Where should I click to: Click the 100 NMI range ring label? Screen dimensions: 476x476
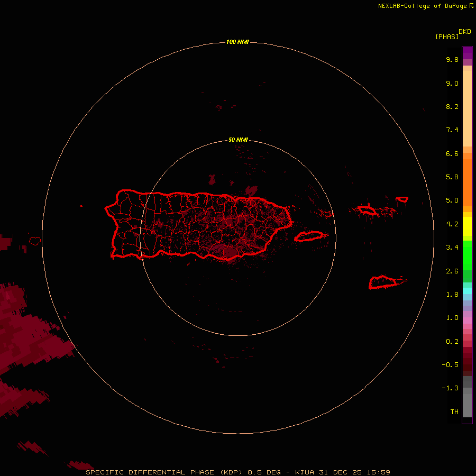tap(237, 42)
